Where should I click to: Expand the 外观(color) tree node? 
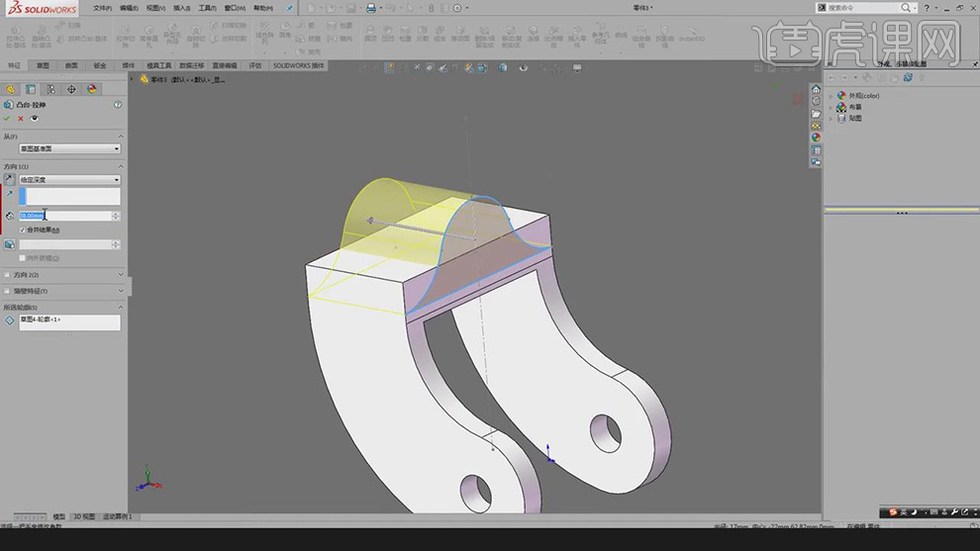pos(831,96)
